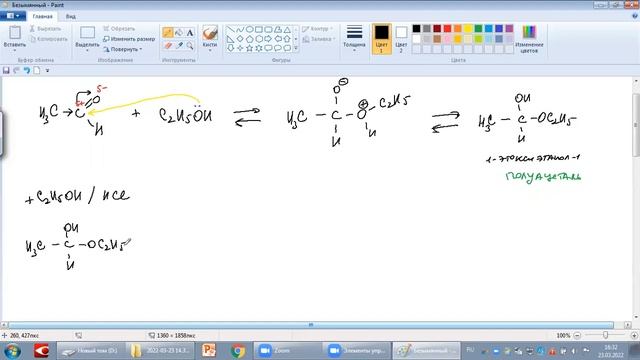Pick the red color swatch
Image resolution: width=640 pixels, height=360 pixels.
point(447,28)
